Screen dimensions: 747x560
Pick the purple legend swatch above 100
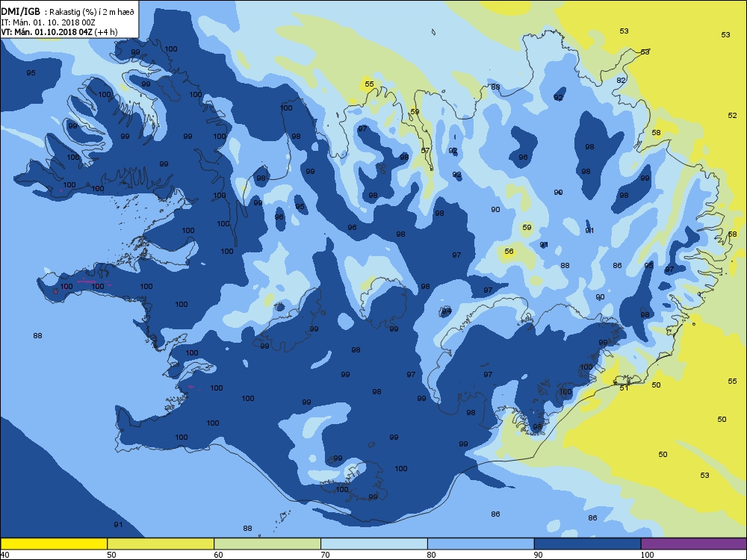click(694, 544)
